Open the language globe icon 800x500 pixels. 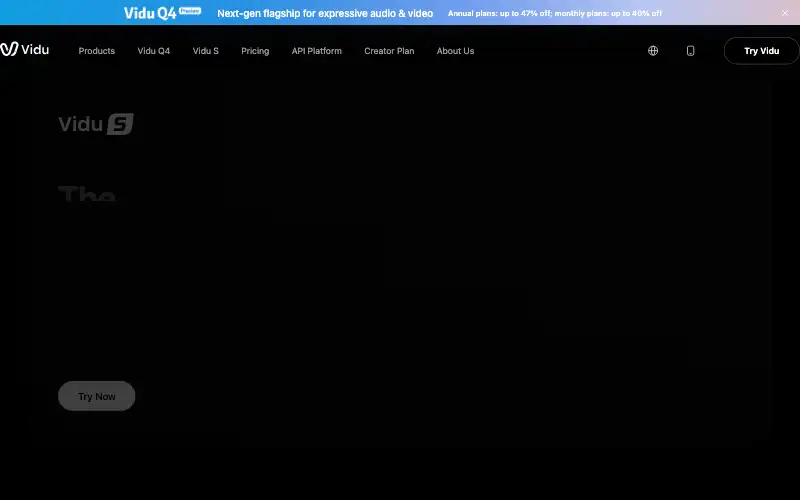coord(653,51)
